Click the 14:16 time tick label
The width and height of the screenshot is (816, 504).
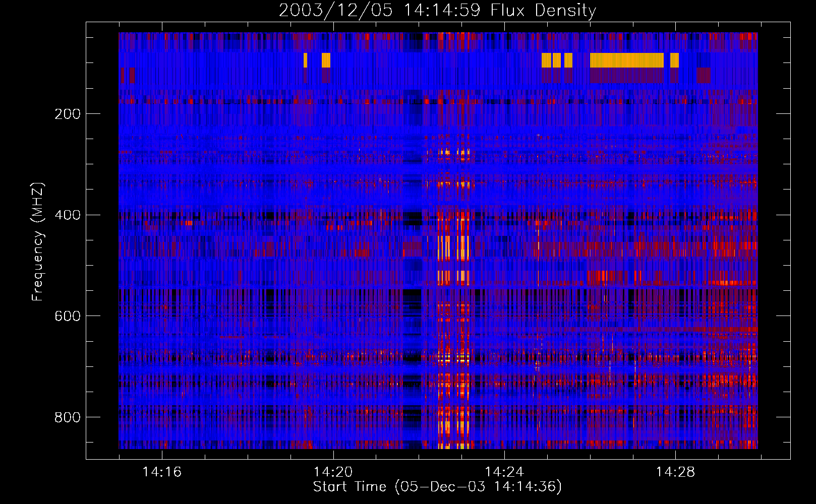(x=162, y=472)
